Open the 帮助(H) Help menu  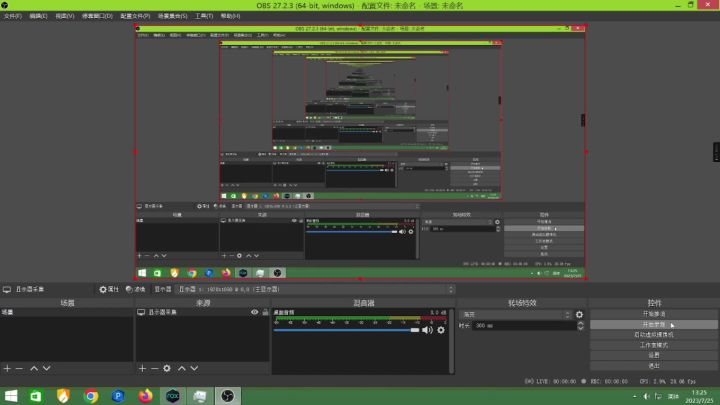pos(231,16)
